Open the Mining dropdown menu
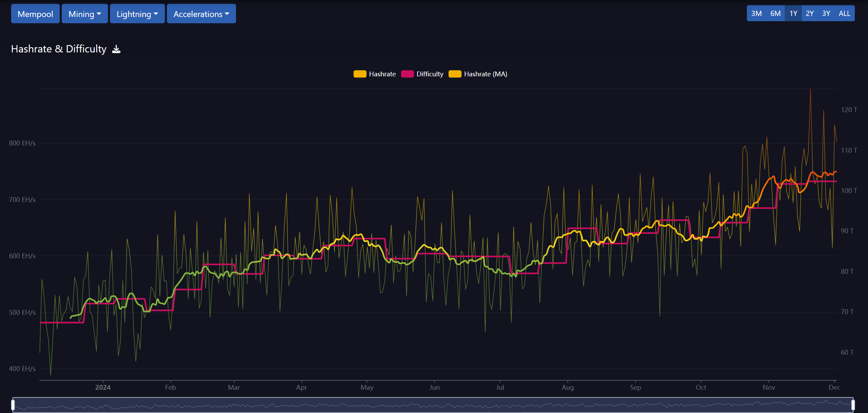868x413 pixels. [x=85, y=14]
